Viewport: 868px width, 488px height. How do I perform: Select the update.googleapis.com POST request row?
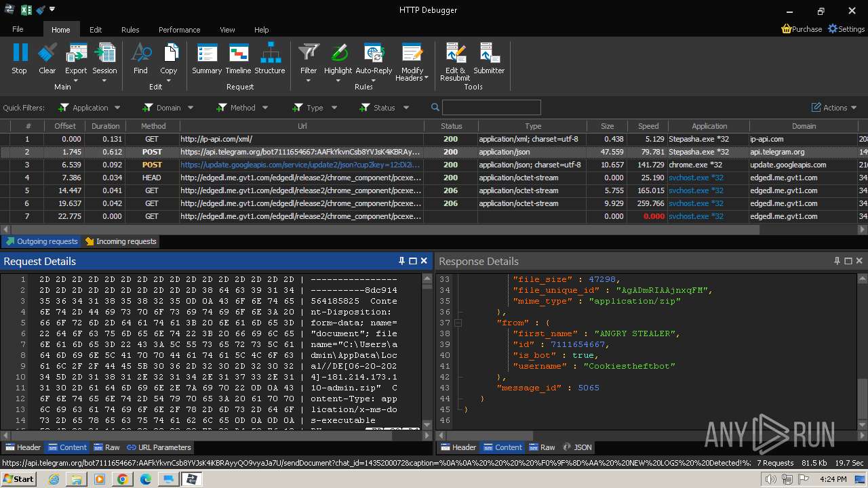(x=434, y=165)
